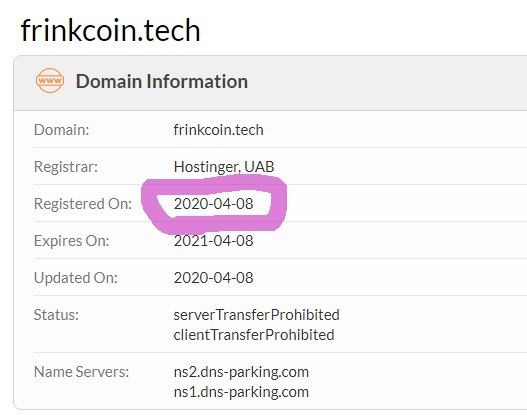
Task: Click the ns1.dns-parking.com name server
Action: (241, 392)
